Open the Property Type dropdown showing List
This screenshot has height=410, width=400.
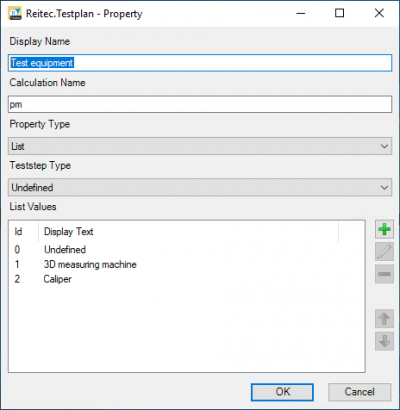pos(200,146)
